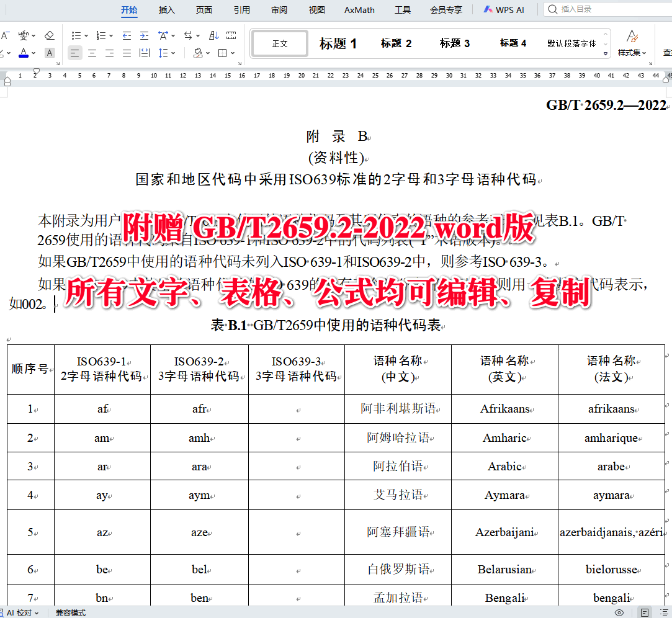Sort selected paragraphs

coord(213,35)
